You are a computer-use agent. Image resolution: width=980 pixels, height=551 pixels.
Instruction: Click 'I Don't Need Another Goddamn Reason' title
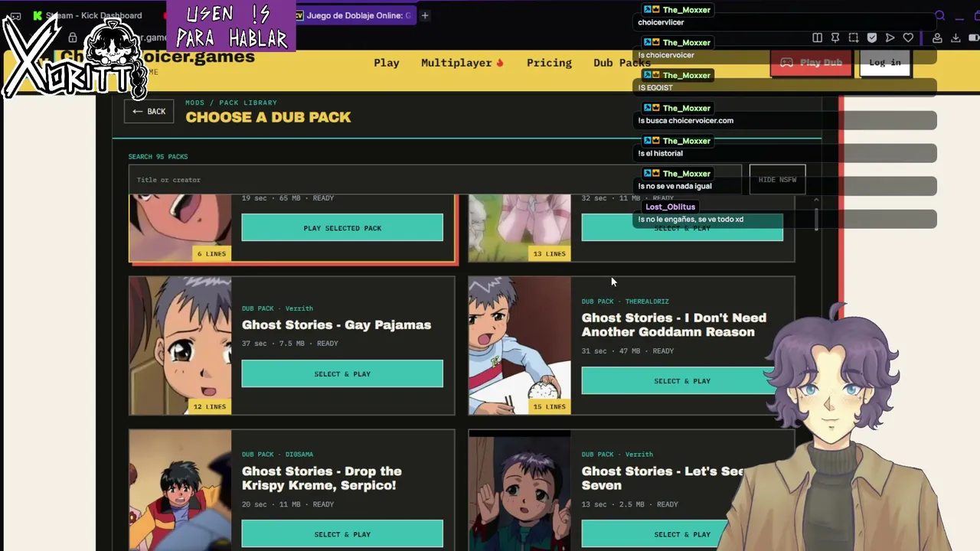coord(674,324)
